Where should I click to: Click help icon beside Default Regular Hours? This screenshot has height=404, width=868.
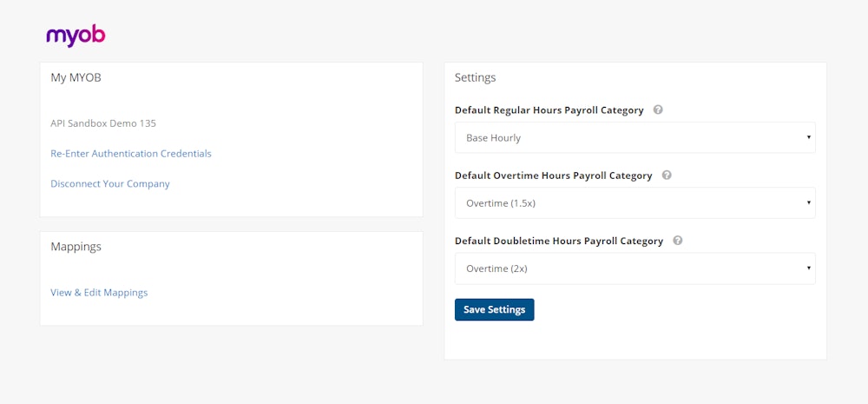(658, 110)
